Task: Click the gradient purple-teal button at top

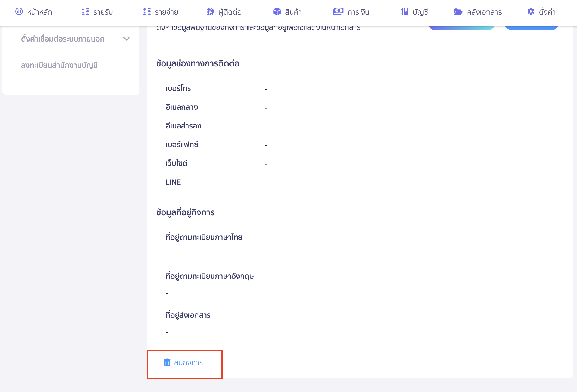Action: [x=461, y=28]
